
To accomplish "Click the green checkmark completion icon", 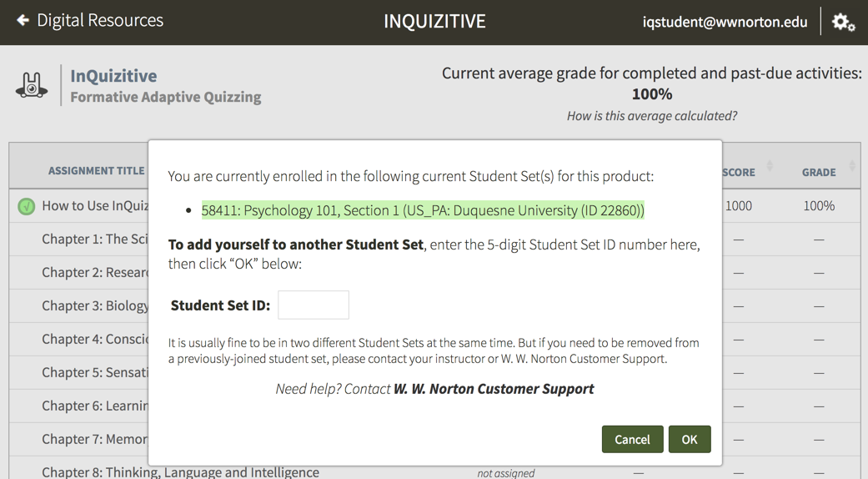I will (x=27, y=206).
